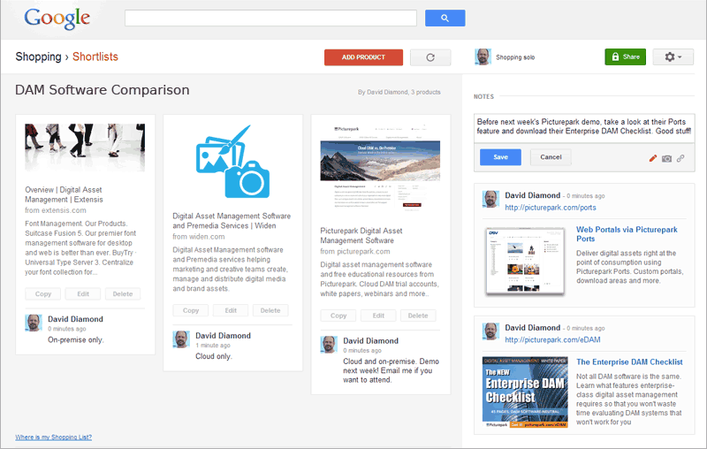
Task: Click the camera icon in notes
Action: [x=666, y=158]
